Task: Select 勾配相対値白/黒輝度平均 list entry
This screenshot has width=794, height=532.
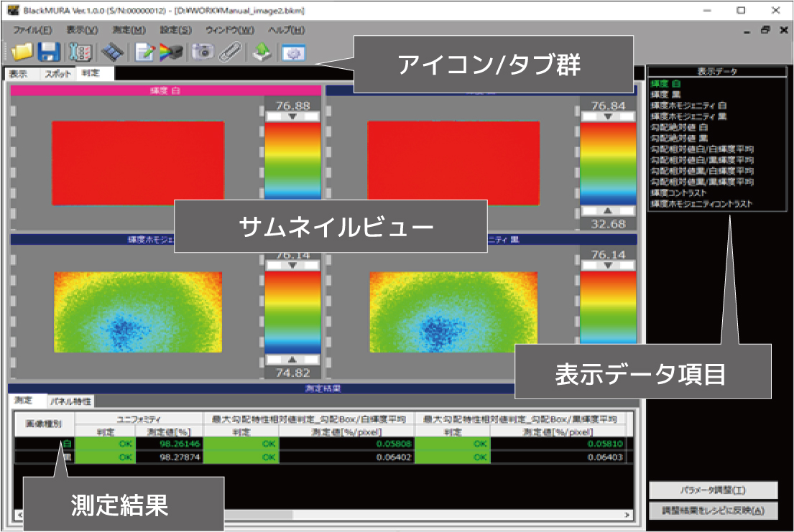Action: 702,160
